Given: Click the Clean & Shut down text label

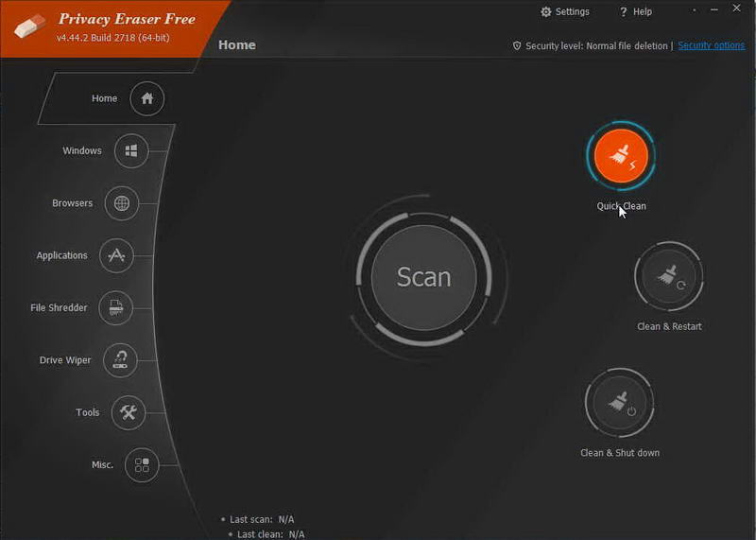Looking at the screenshot, I should click(620, 453).
